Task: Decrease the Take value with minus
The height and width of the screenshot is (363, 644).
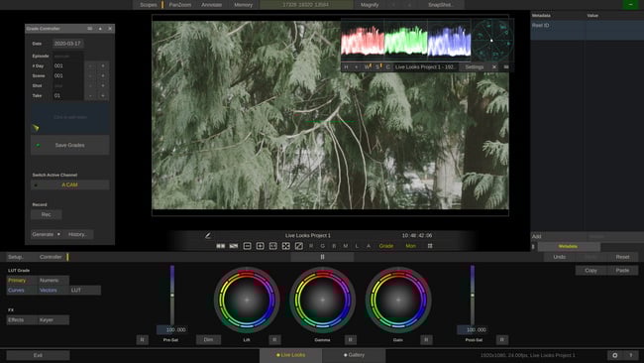Action: (90, 95)
